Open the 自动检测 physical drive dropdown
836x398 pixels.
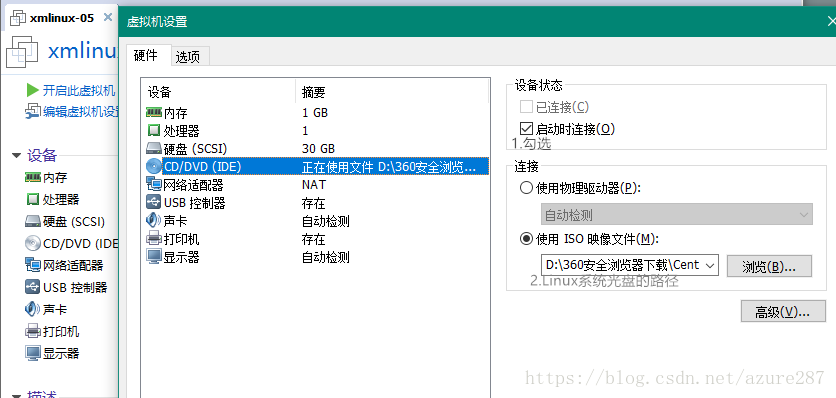pyautogui.click(x=677, y=214)
